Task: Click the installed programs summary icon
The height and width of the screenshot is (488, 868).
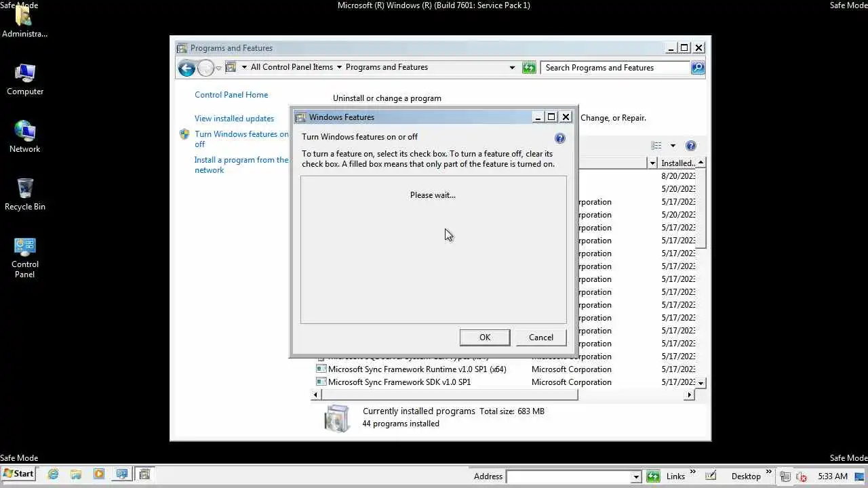Action: point(337,418)
